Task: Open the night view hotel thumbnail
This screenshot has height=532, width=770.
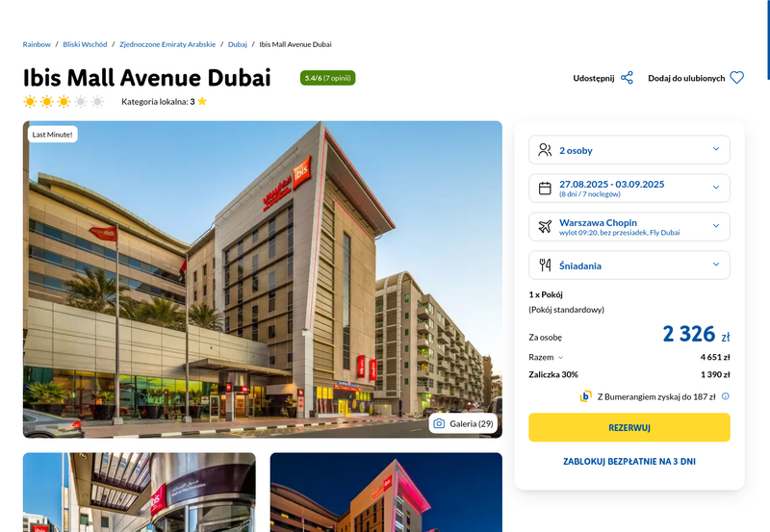Action: pos(386,493)
